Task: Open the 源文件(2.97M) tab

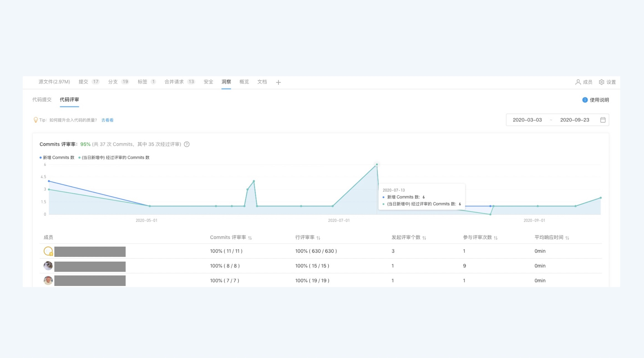Action: pyautogui.click(x=54, y=82)
